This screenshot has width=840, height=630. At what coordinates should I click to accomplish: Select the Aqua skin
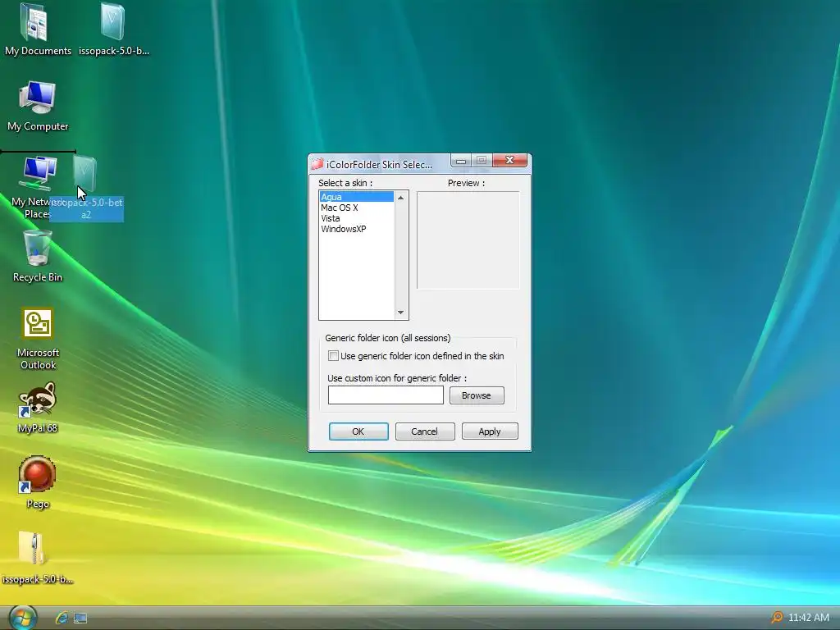pos(356,197)
